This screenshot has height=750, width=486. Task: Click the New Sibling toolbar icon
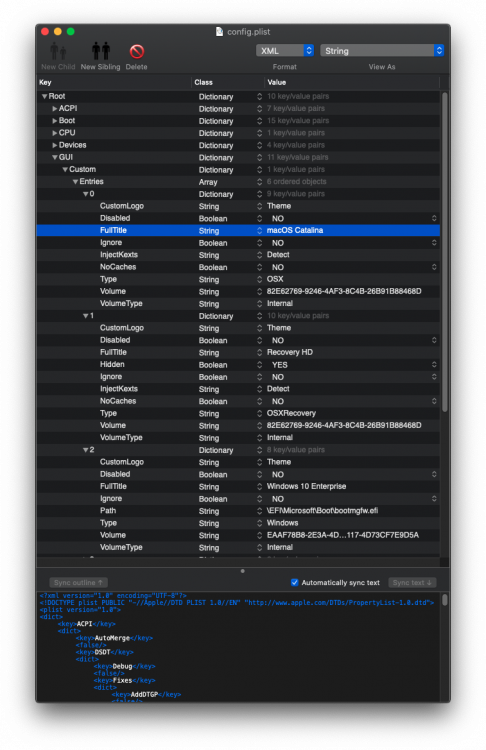(100, 51)
